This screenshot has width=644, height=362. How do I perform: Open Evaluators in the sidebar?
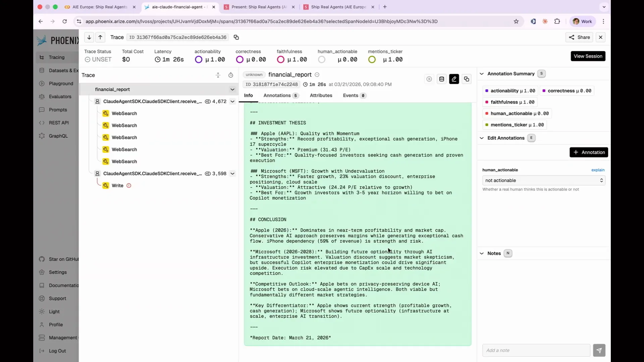tap(57, 97)
